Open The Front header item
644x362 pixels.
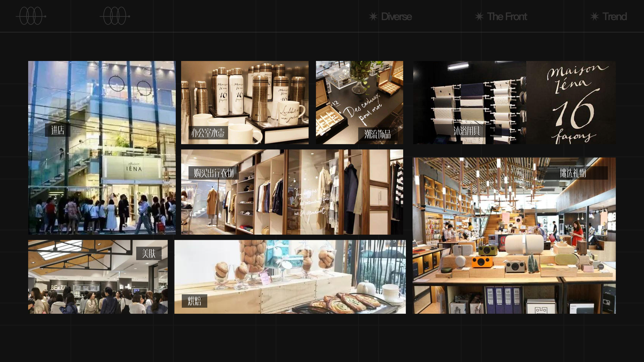(x=507, y=17)
